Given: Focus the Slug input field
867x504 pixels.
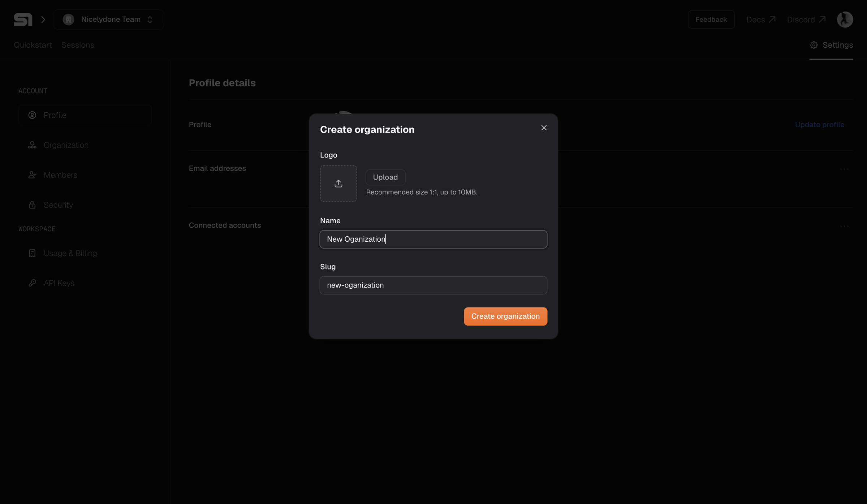Looking at the screenshot, I should tap(433, 285).
